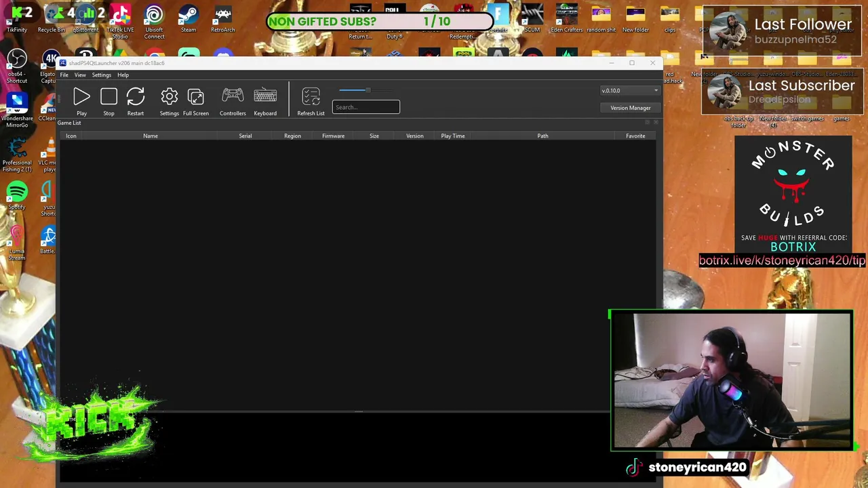Select the Wondershare MirrorGo icon
This screenshot has width=868, height=488.
[x=17, y=110]
